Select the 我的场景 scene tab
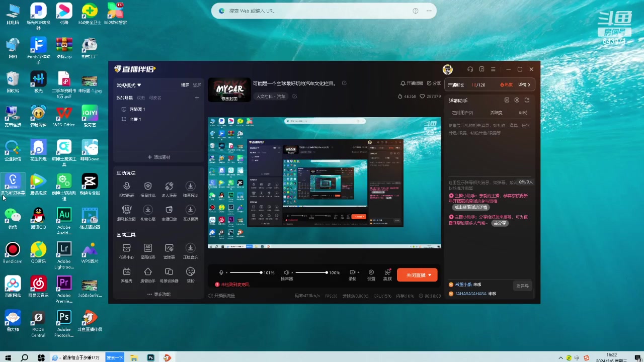This screenshot has height=362, width=644. (x=125, y=98)
